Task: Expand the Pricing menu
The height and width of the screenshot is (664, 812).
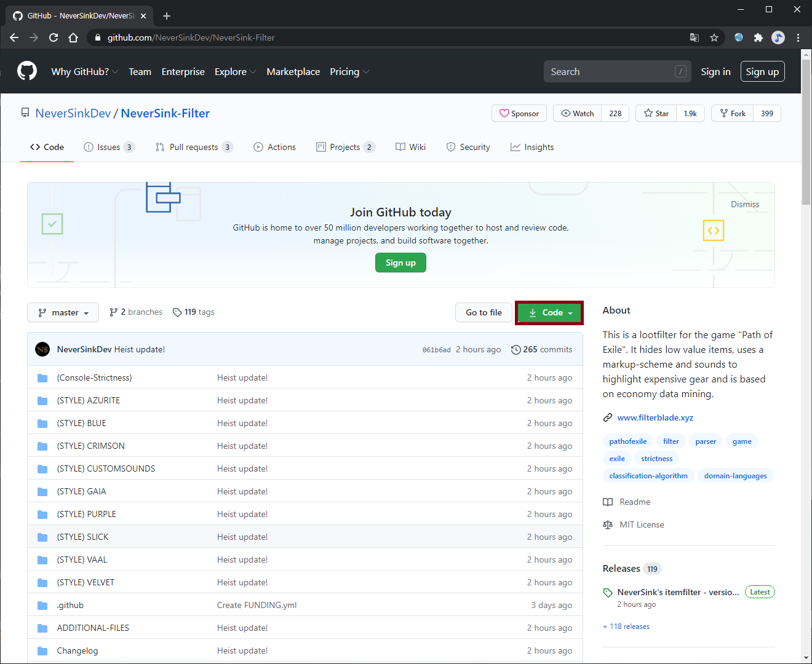Action: click(x=349, y=71)
